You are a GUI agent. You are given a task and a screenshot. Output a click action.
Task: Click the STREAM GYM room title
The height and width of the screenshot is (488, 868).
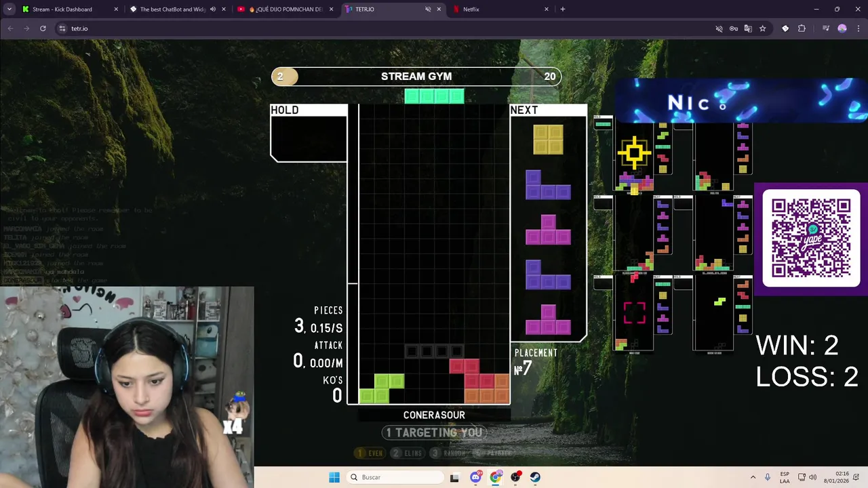click(416, 77)
